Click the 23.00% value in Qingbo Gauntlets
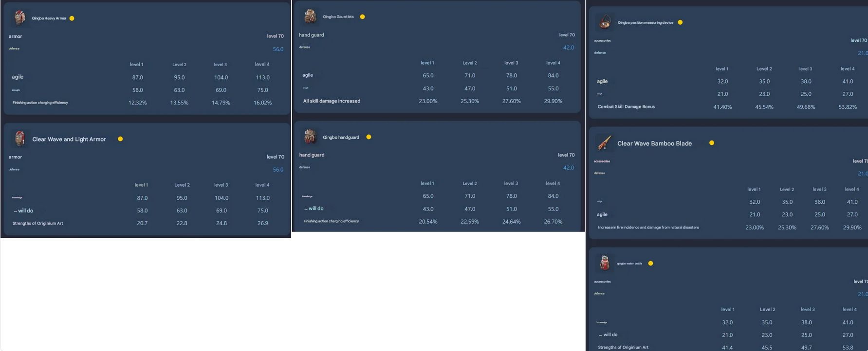Viewport: 868px width, 351px height. coord(428,101)
